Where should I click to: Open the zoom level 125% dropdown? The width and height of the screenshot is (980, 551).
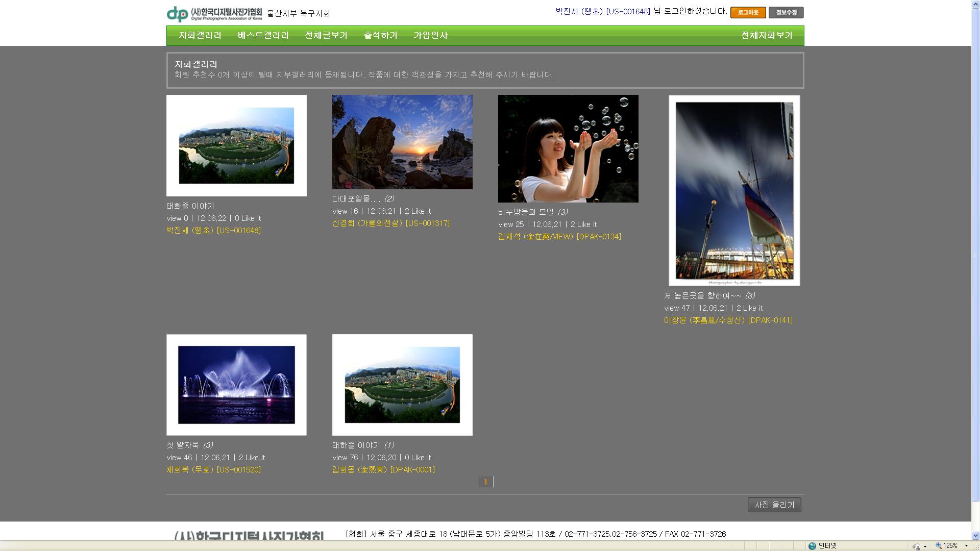coord(966,546)
